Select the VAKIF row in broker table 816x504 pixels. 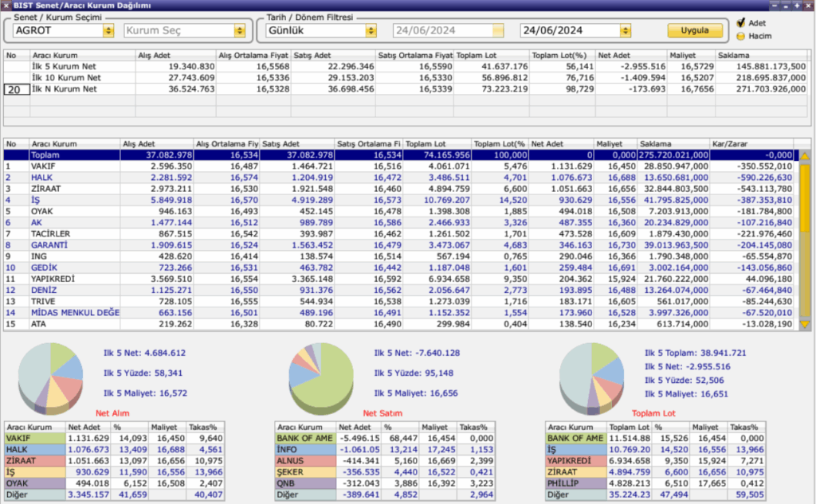399,166
